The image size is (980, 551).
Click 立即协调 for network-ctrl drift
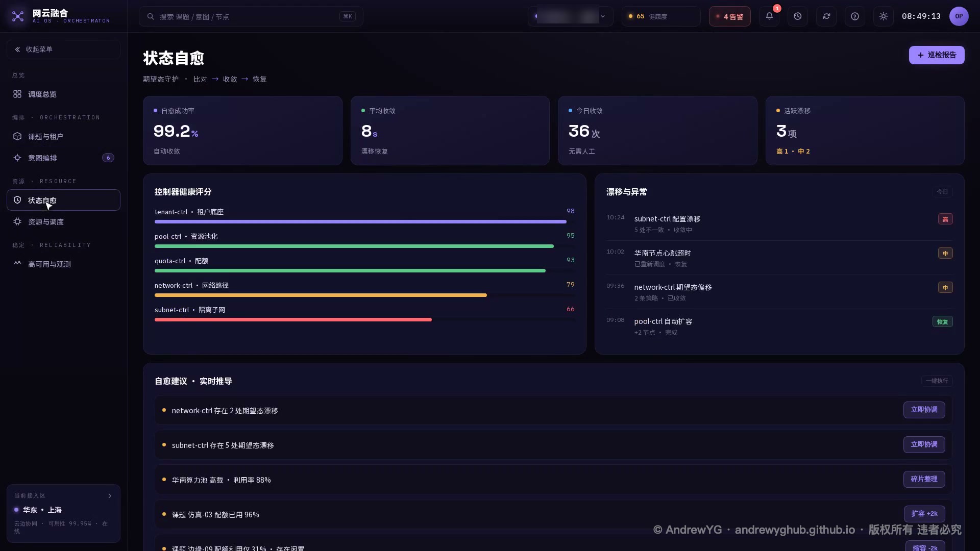point(924,410)
